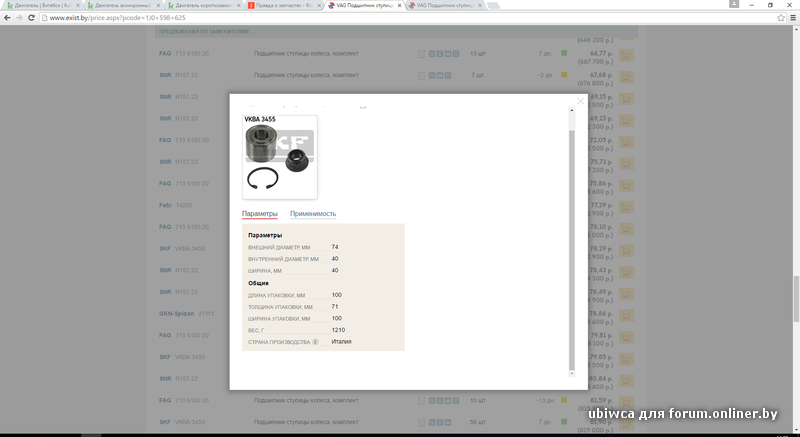Reload the exist.by page
The width and height of the screenshot is (800, 437).
pos(31,17)
